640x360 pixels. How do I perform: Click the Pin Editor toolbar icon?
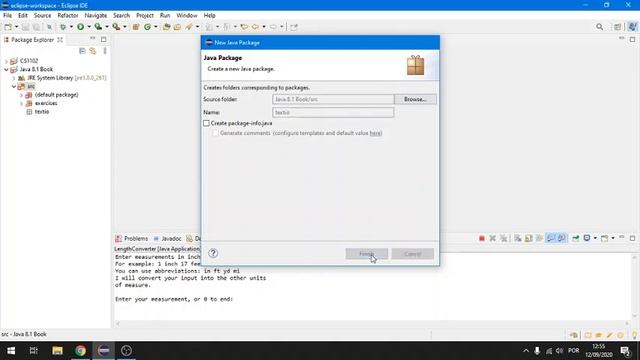(294, 27)
